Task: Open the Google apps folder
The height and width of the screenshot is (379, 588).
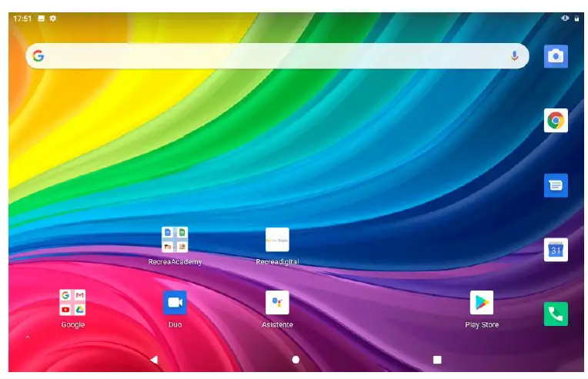Action: 72,302
